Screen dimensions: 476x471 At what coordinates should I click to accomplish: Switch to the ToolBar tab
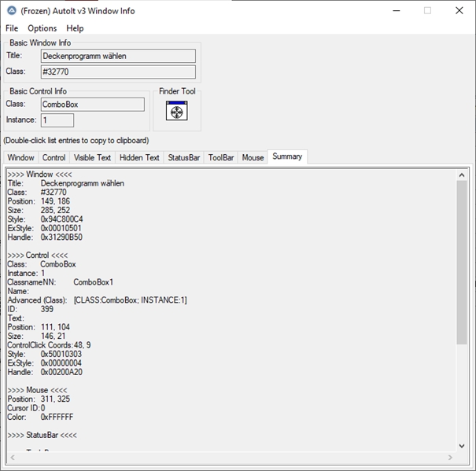221,157
